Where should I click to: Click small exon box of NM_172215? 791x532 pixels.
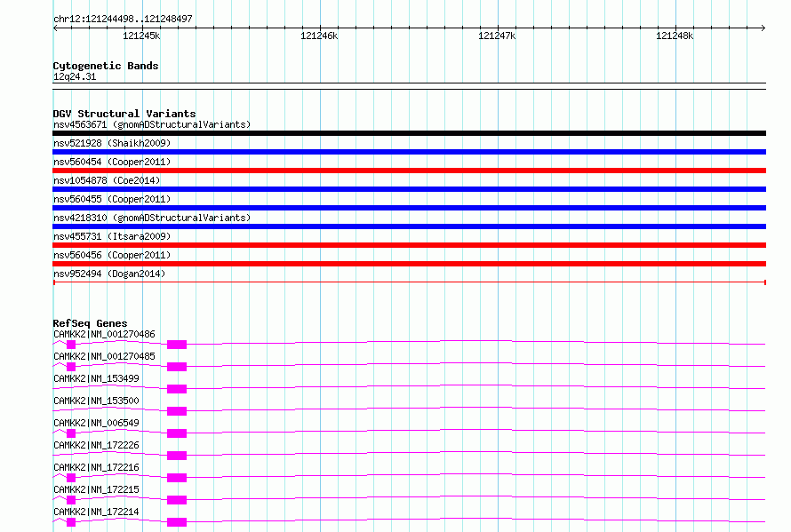point(71,500)
